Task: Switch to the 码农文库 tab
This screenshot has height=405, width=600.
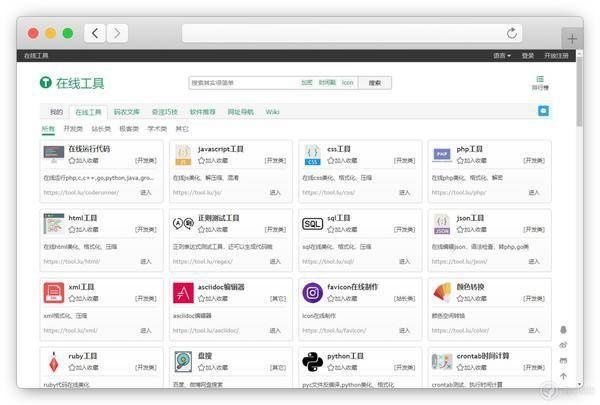Action: point(127,112)
